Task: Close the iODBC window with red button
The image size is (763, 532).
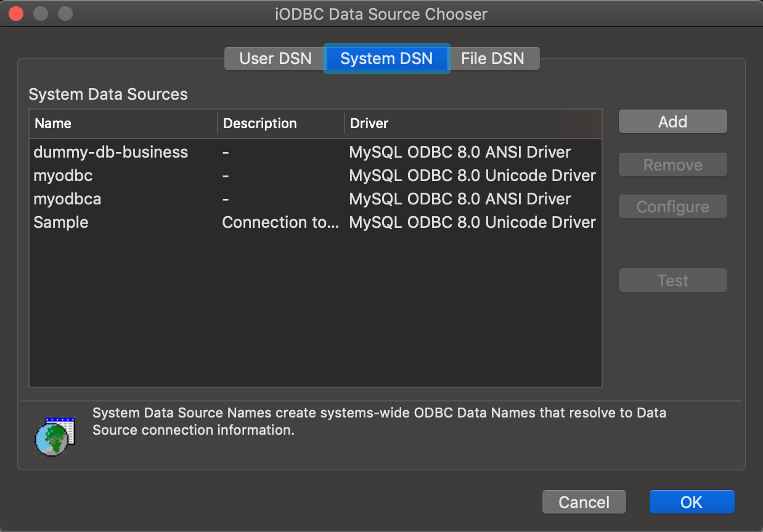Action: coord(16,14)
